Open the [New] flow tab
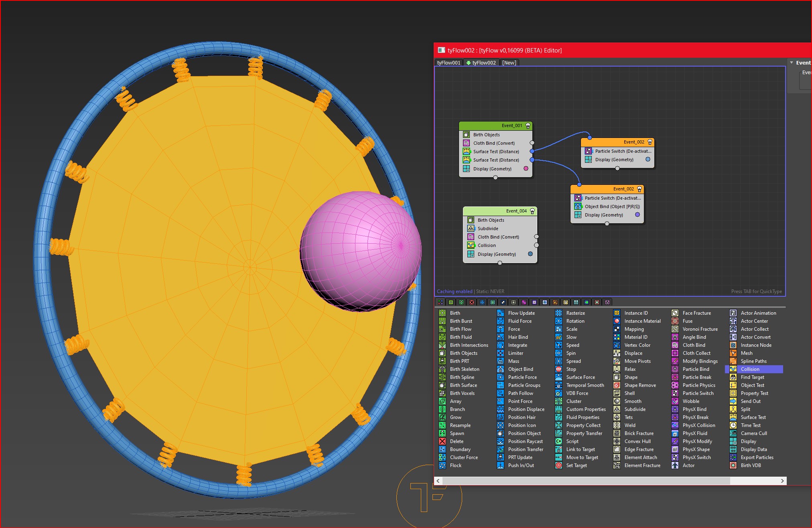The width and height of the screenshot is (812, 528). tap(509, 63)
